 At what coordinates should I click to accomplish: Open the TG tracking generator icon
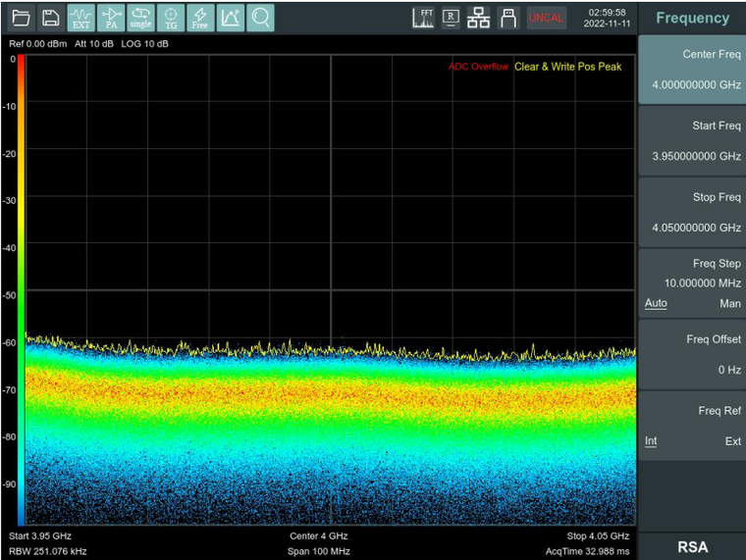pos(171,18)
